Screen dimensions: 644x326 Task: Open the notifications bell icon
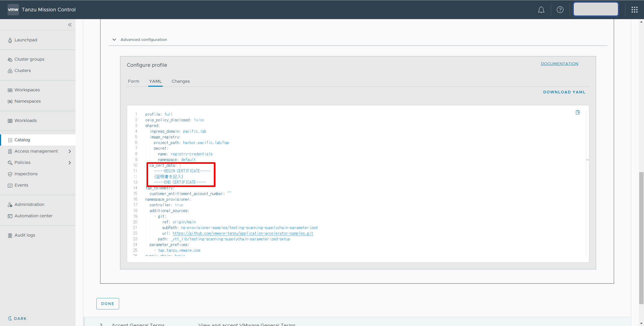541,10
